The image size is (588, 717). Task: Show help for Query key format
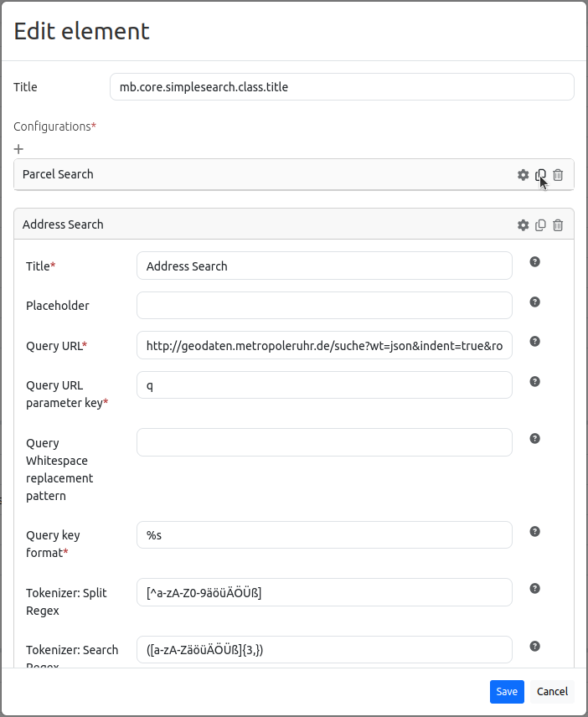tap(535, 532)
